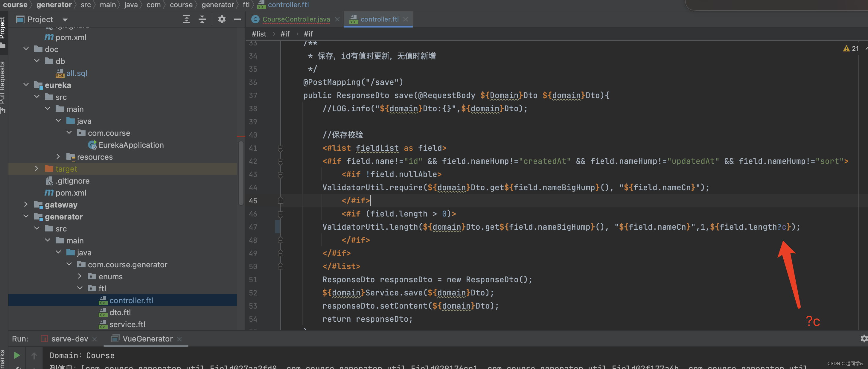
Task: Hide the Project panel with minus icon
Action: coord(237,19)
